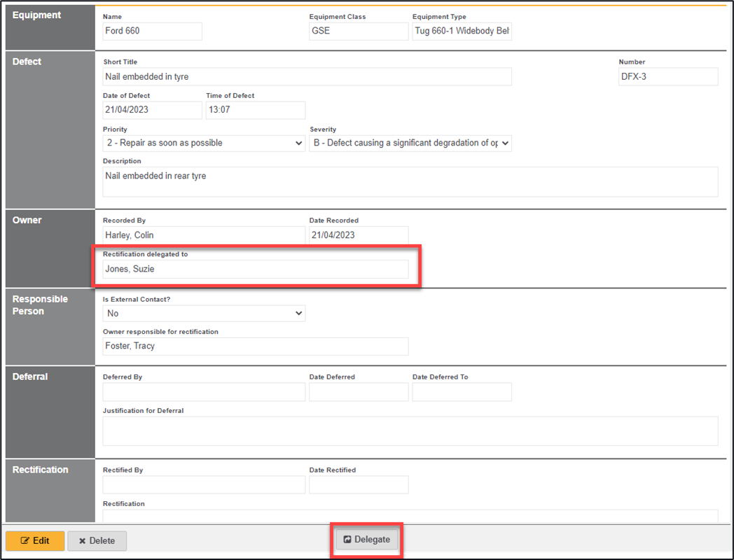Click the Equipment Class field
The width and height of the screenshot is (734, 560).
359,31
